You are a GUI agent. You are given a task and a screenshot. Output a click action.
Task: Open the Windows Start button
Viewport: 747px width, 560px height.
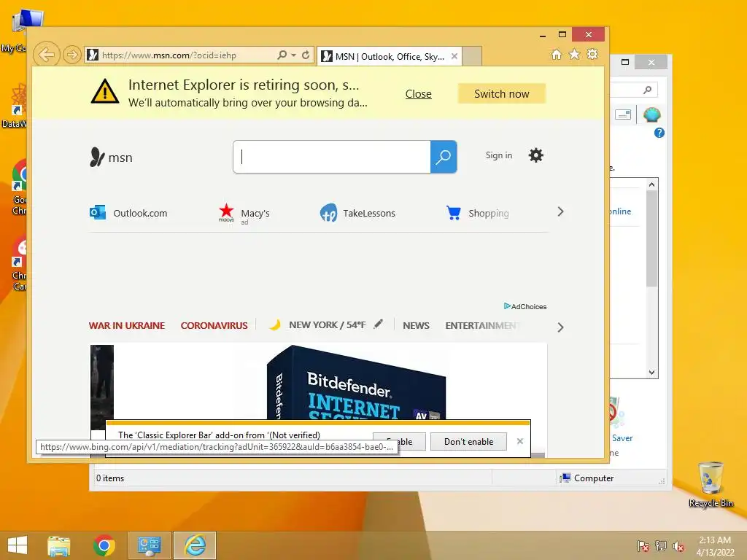click(x=18, y=545)
